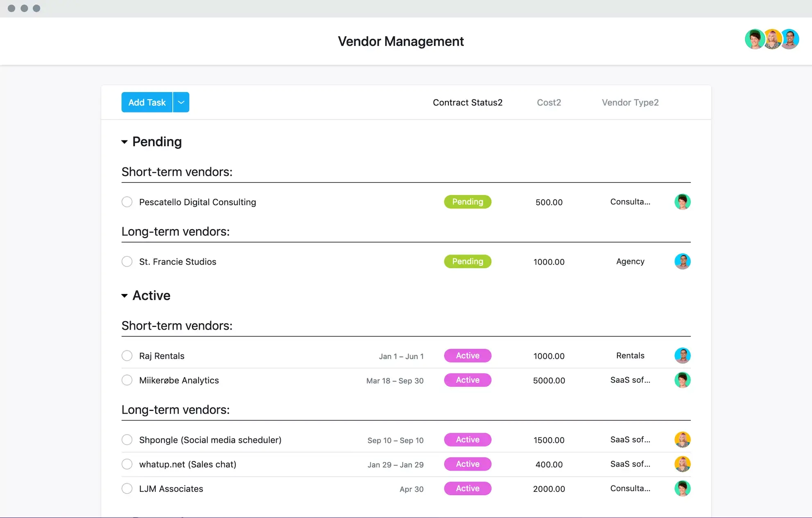812x518 pixels.
Task: Expand the Add Task dropdown arrow
Action: tap(181, 102)
